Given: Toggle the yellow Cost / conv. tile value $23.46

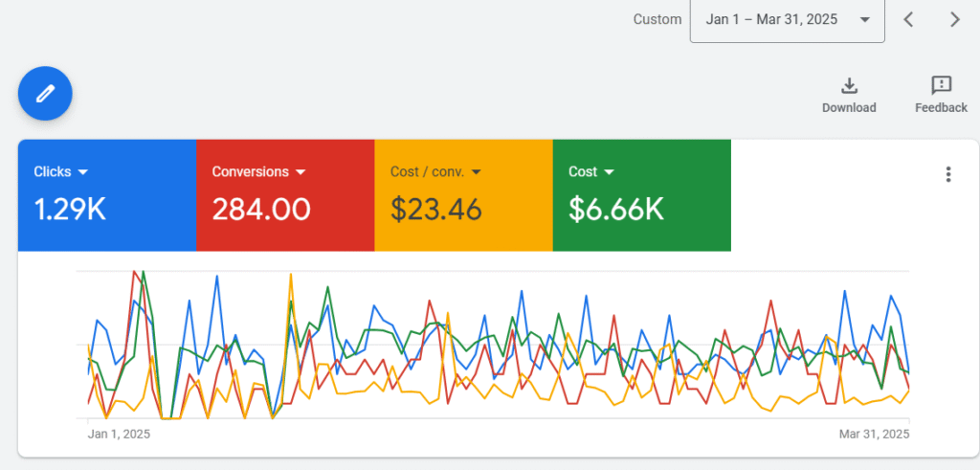Looking at the screenshot, I should (435, 209).
